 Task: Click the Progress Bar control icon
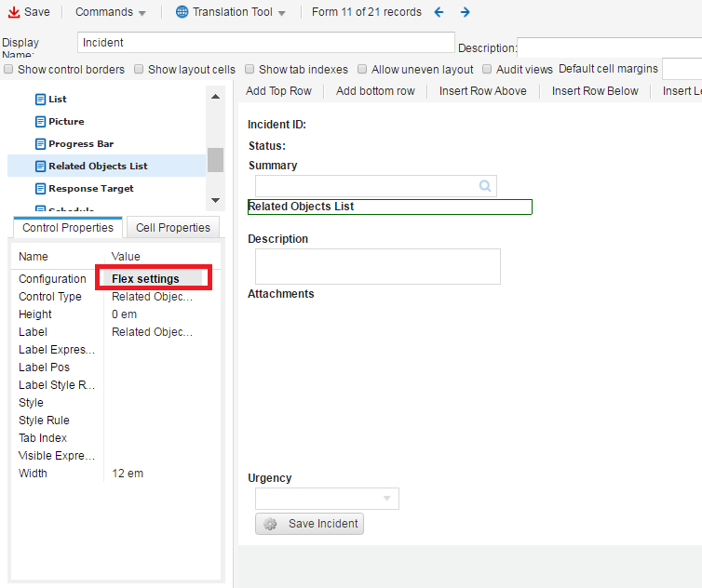click(x=40, y=144)
